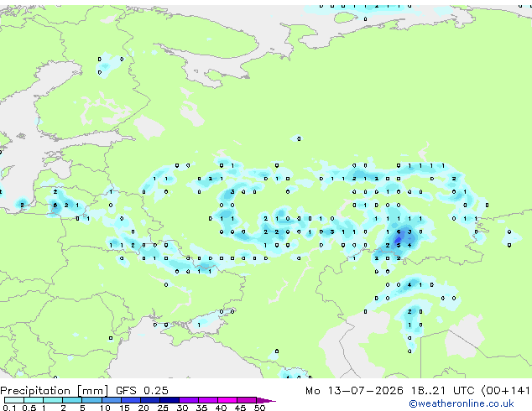
Task: Click the '(00+141' forecast offset text
Action: click(x=506, y=391)
